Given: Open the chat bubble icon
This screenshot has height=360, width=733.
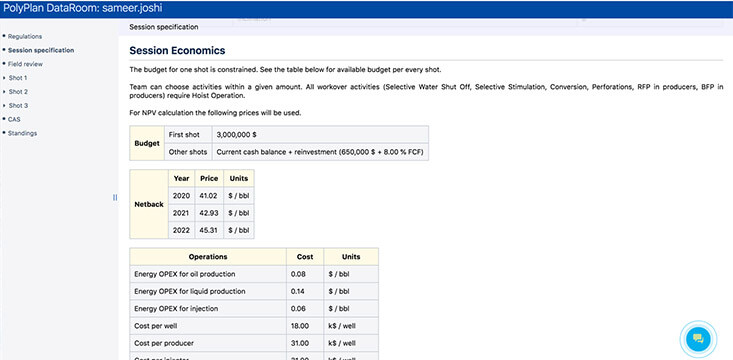Looking at the screenshot, I should pyautogui.click(x=698, y=338).
